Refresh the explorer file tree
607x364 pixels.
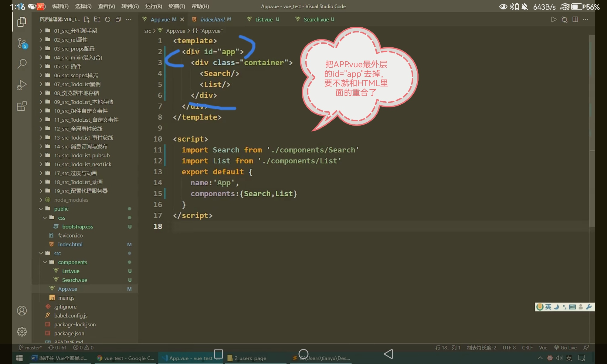coord(107,19)
